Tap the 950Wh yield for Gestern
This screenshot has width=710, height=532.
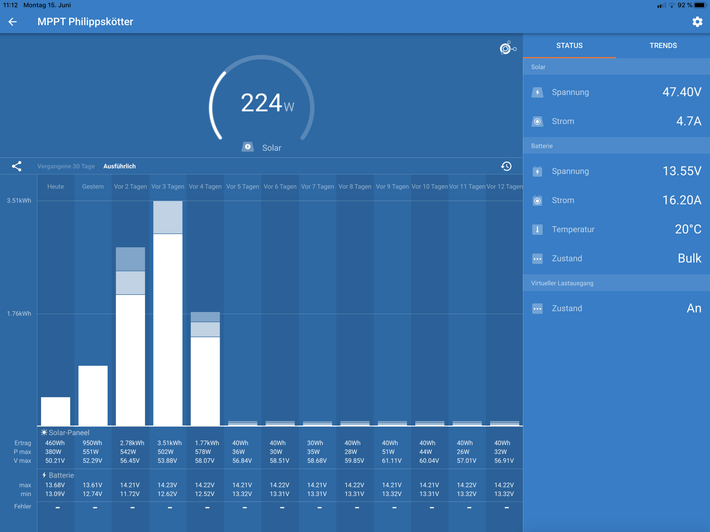tap(92, 443)
